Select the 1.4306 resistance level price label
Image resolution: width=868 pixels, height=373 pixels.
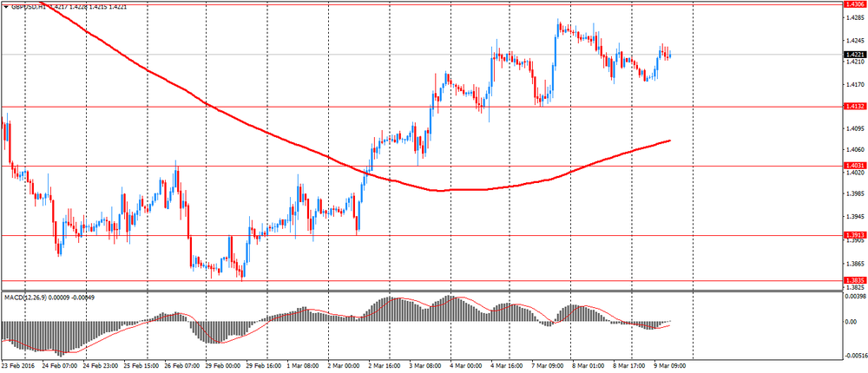[x=855, y=3]
